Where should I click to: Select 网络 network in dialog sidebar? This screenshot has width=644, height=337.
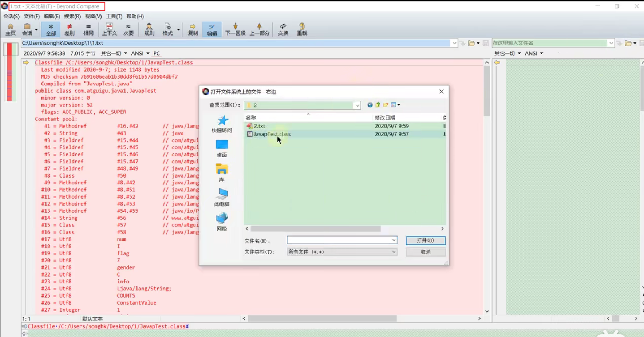pos(222,222)
